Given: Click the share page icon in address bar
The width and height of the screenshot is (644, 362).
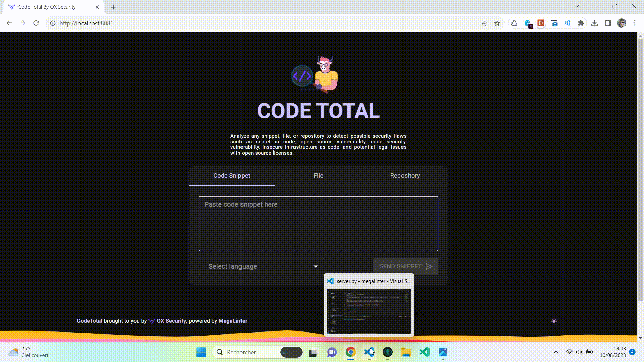Looking at the screenshot, I should [x=484, y=23].
